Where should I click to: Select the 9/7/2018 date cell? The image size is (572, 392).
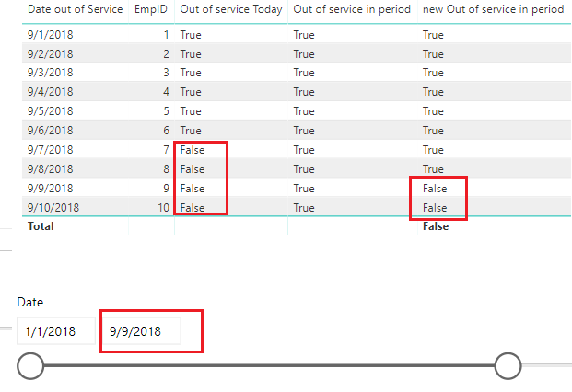click(x=51, y=150)
